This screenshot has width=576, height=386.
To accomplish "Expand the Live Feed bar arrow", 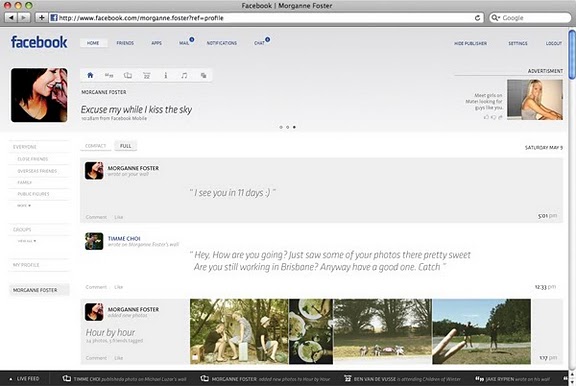I will point(11,379).
